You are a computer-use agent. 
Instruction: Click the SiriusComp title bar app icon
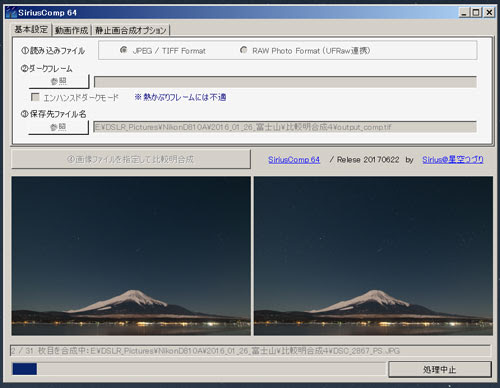[11, 13]
